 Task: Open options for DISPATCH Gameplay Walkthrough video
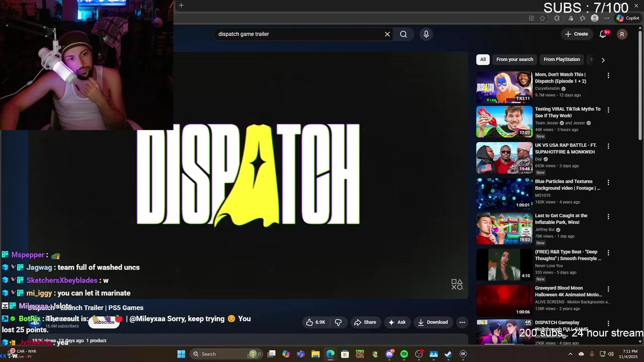pyautogui.click(x=608, y=323)
